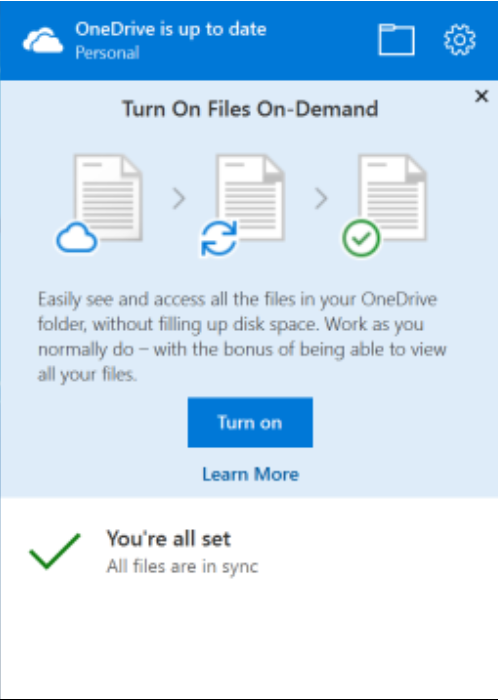This screenshot has height=700, width=498.
Task: Open the Learn More link
Action: [250, 474]
